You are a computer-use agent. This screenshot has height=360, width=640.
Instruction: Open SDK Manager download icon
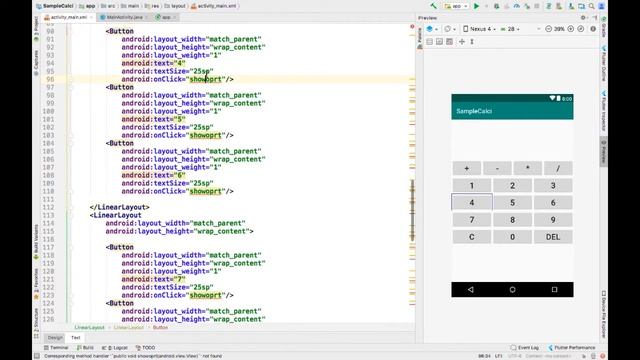click(x=571, y=6)
